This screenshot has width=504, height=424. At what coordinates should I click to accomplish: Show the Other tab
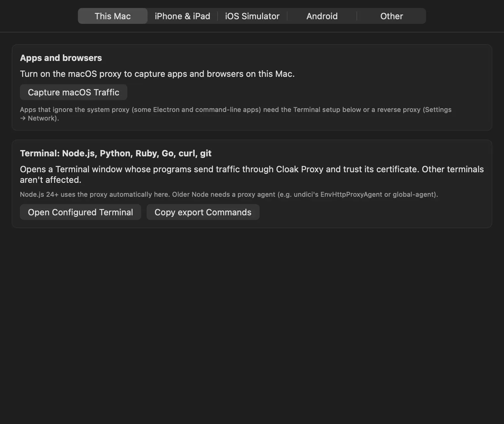(x=392, y=16)
